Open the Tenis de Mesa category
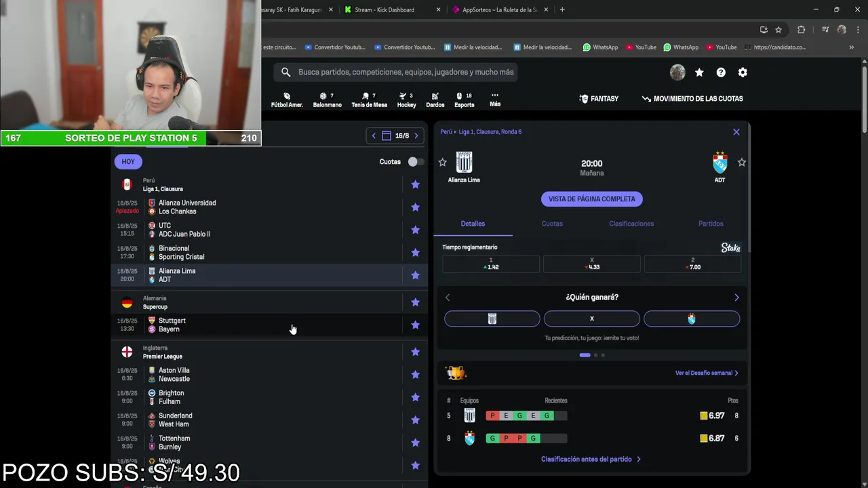The width and height of the screenshot is (868, 488). coord(369,100)
